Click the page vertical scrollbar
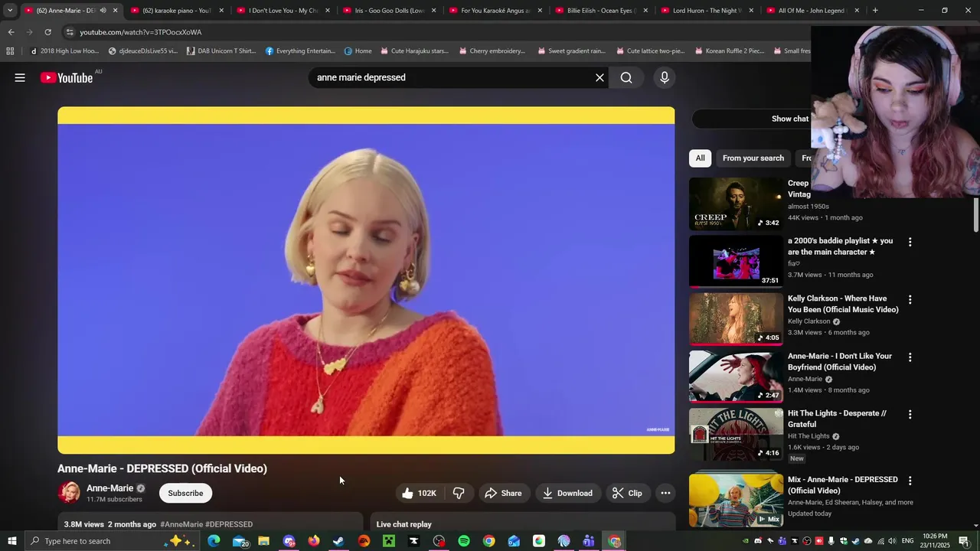980x551 pixels. point(976,214)
